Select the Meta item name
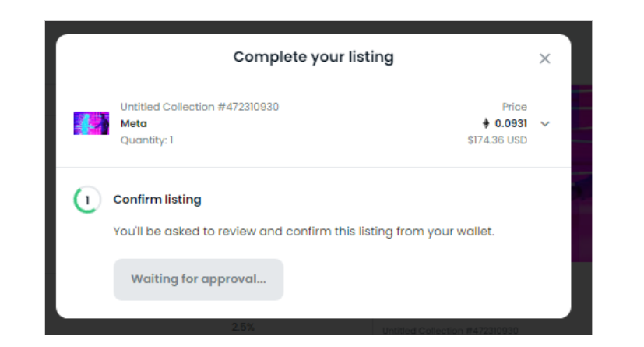 pyautogui.click(x=133, y=123)
